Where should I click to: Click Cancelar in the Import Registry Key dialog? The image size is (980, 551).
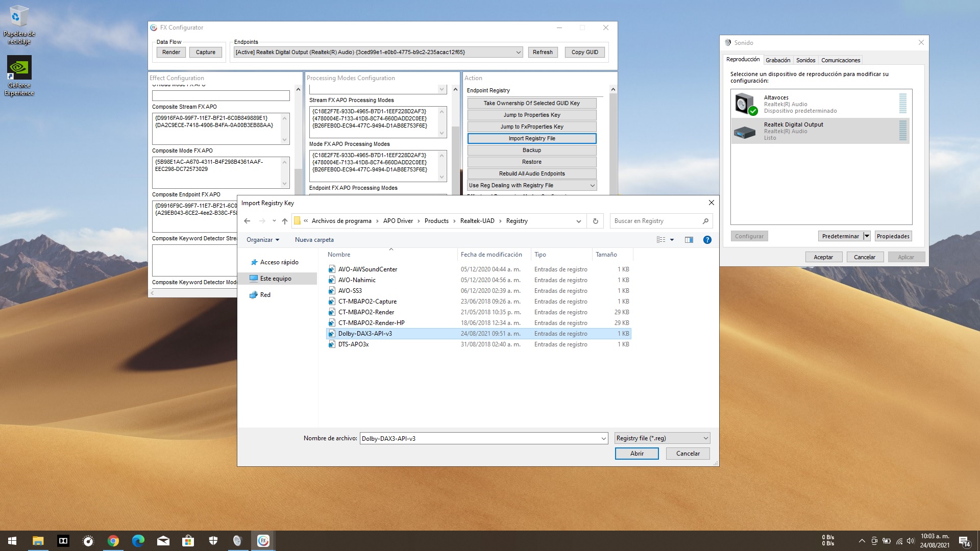tap(688, 454)
